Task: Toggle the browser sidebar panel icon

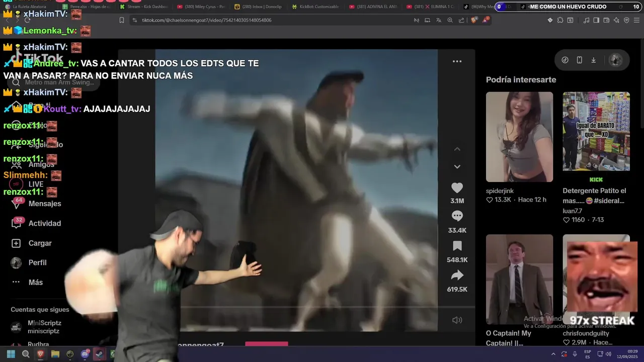Action: click(596, 20)
